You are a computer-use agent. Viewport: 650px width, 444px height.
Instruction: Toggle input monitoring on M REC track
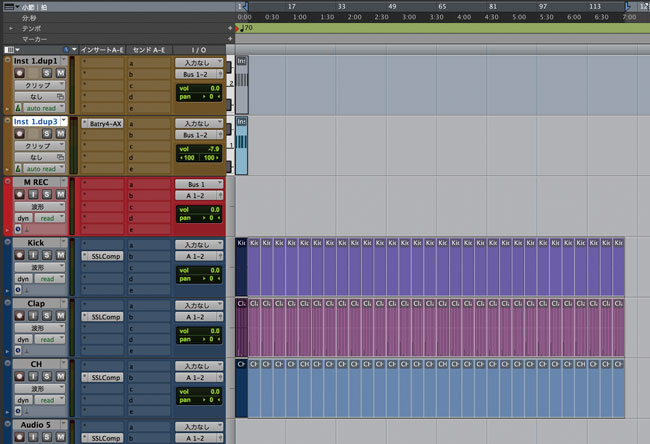tap(33, 194)
